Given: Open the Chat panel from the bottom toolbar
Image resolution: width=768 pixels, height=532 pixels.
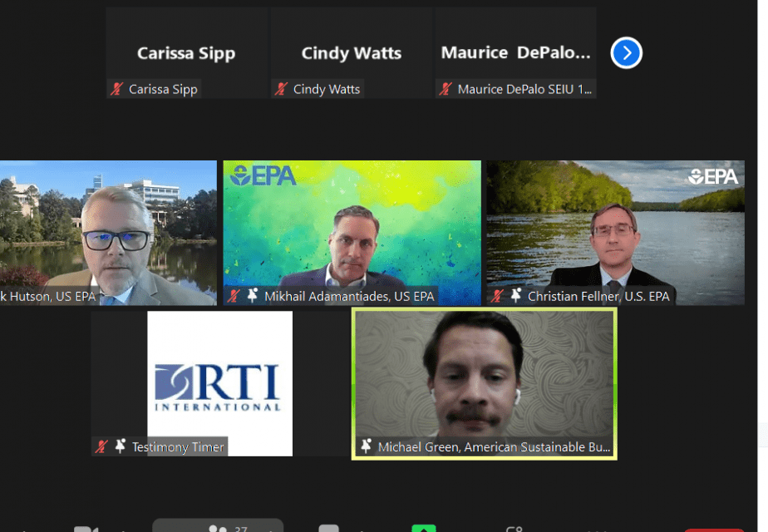Looking at the screenshot, I should 329,529.
